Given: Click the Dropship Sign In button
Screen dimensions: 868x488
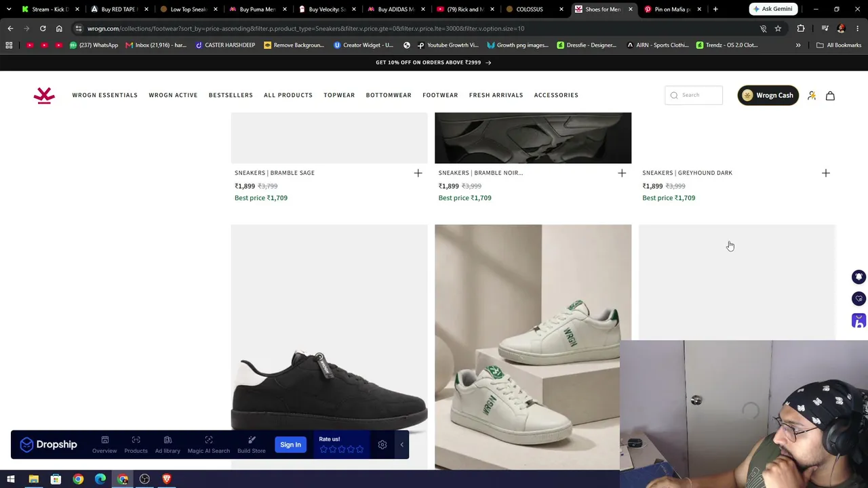Looking at the screenshot, I should click(290, 445).
